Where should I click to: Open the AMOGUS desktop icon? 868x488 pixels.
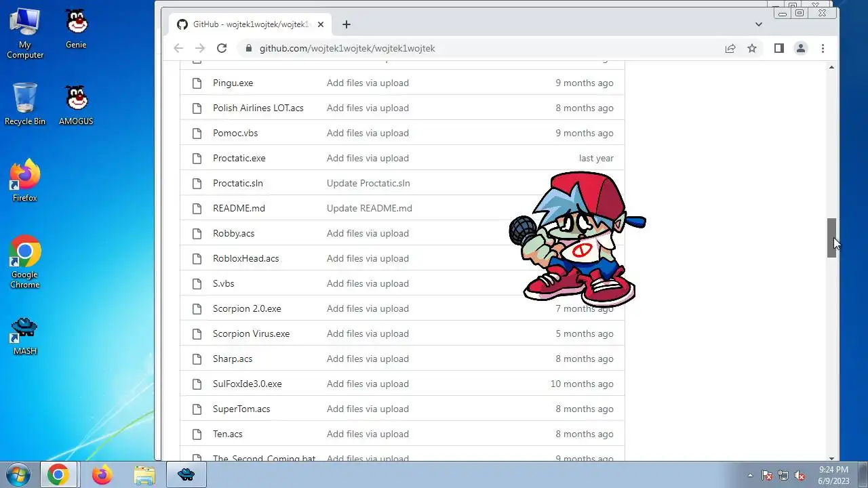[x=76, y=106]
